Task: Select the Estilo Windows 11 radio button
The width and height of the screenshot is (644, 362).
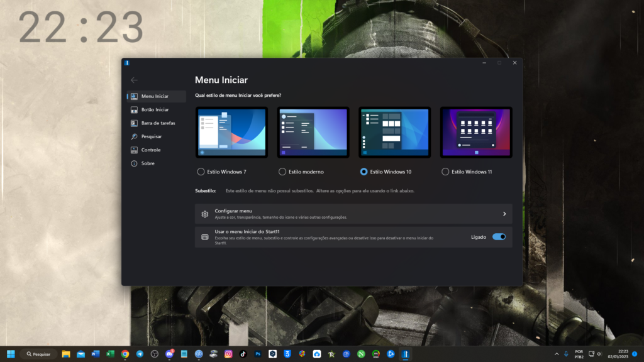Action: tap(445, 172)
